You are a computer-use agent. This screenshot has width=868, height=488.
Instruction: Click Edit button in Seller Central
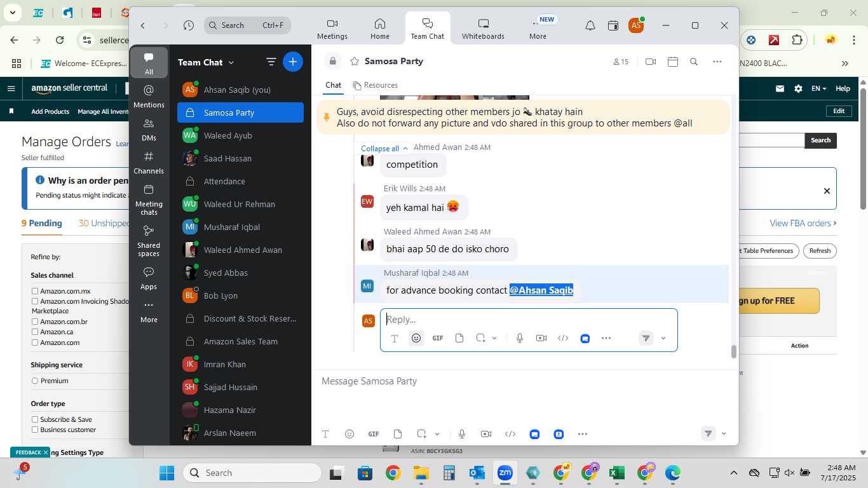coord(839,111)
